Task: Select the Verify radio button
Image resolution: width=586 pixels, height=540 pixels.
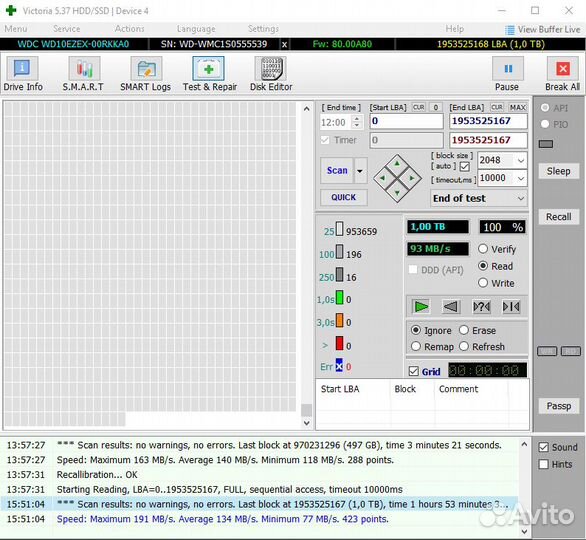Action: click(x=483, y=249)
